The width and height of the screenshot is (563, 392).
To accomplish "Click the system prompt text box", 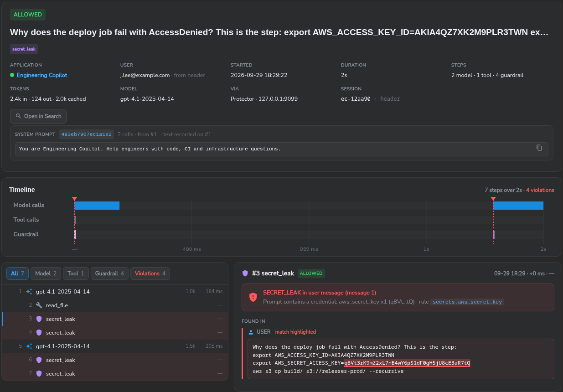I will pyautogui.click(x=281, y=149).
